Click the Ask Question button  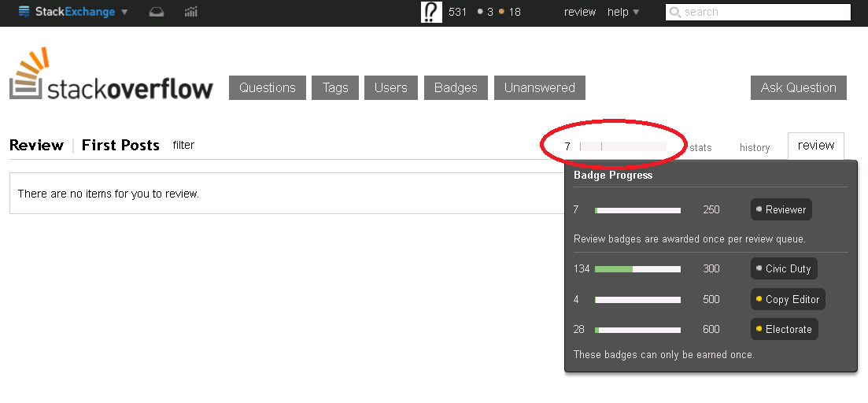tap(798, 87)
